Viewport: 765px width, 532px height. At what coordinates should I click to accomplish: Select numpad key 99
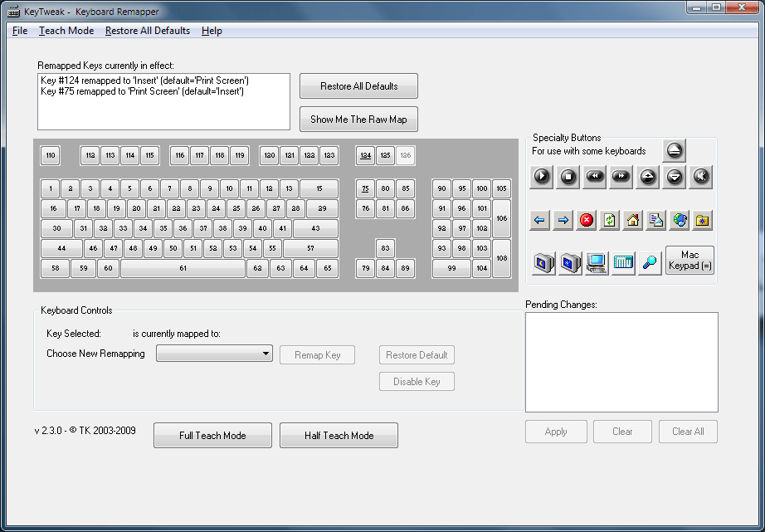pyautogui.click(x=451, y=268)
